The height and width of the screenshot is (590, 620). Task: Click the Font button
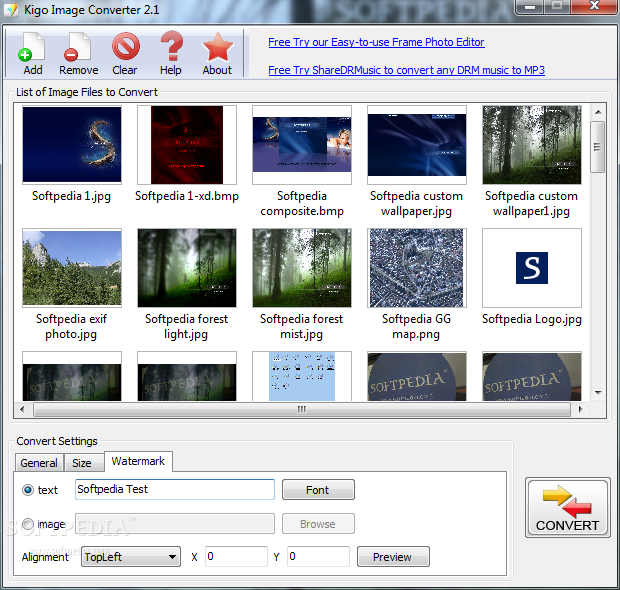click(318, 490)
